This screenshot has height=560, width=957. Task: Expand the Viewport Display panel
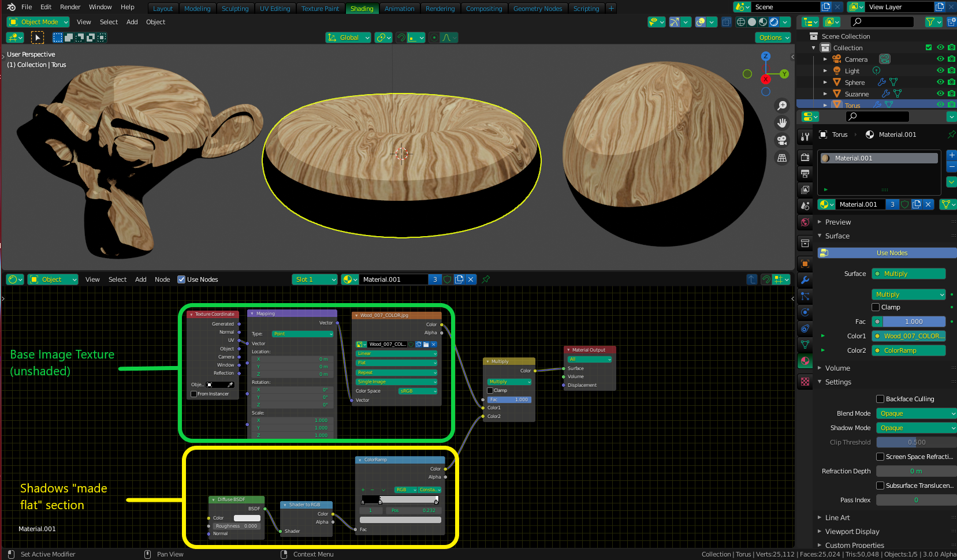(851, 532)
